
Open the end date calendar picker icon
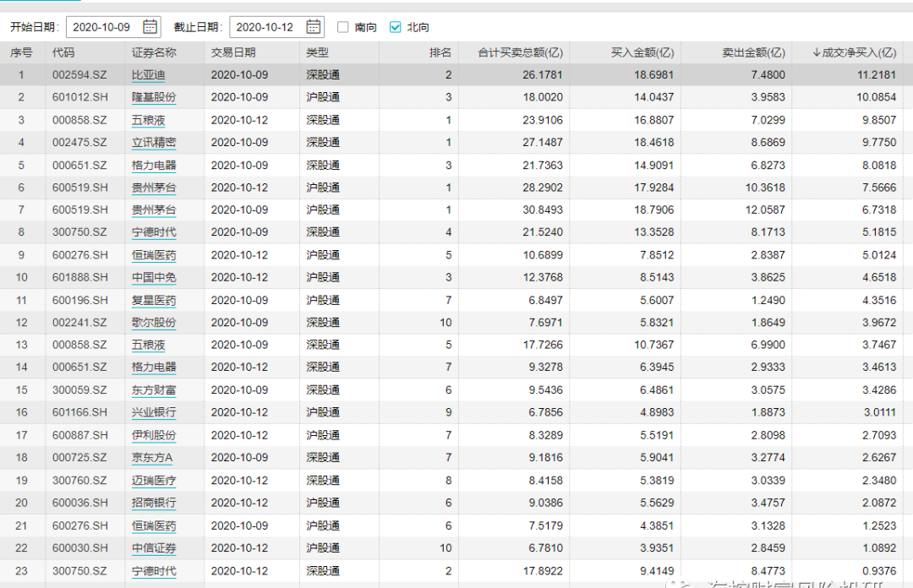[314, 27]
